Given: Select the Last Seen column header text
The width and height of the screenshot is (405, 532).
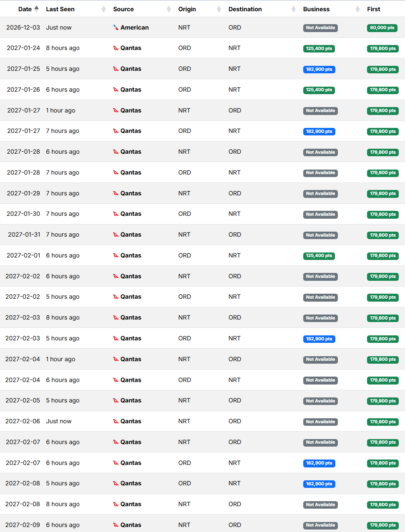Looking at the screenshot, I should coord(60,9).
